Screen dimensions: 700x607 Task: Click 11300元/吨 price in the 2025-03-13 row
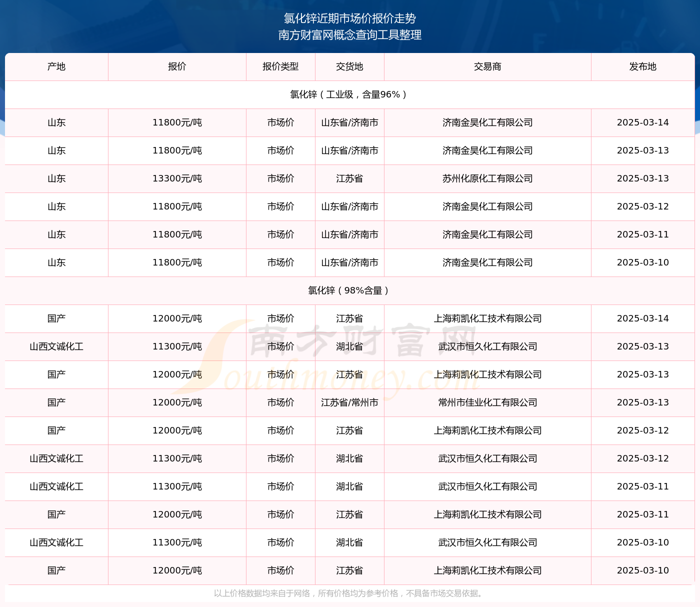[177, 347]
